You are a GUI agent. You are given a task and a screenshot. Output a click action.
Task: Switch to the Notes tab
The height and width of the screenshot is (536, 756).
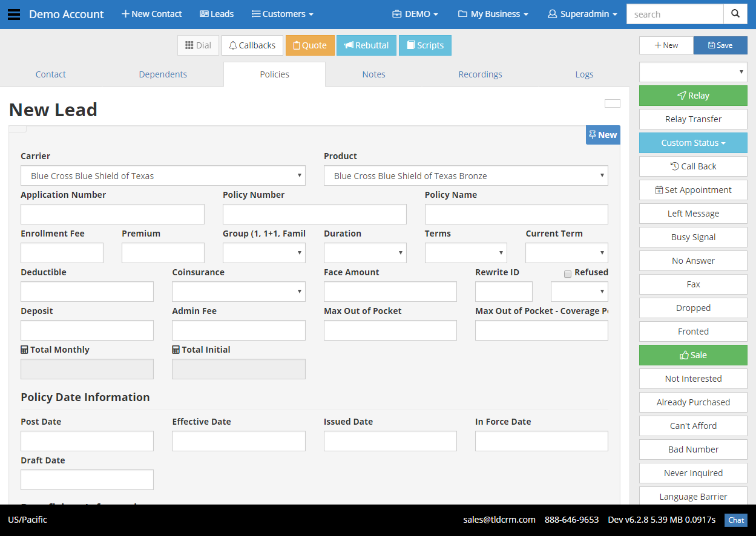pyautogui.click(x=373, y=74)
